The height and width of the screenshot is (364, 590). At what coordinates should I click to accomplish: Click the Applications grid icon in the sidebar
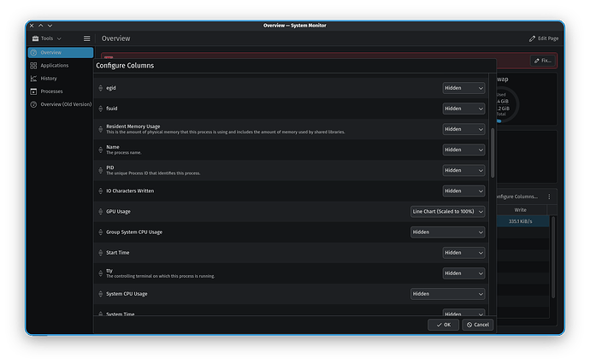pos(33,65)
